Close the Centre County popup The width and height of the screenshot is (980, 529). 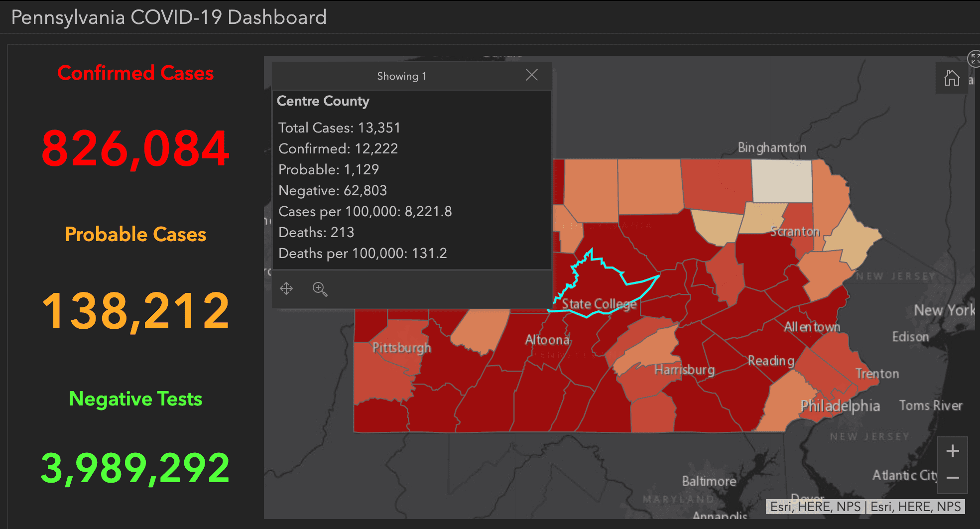click(532, 75)
